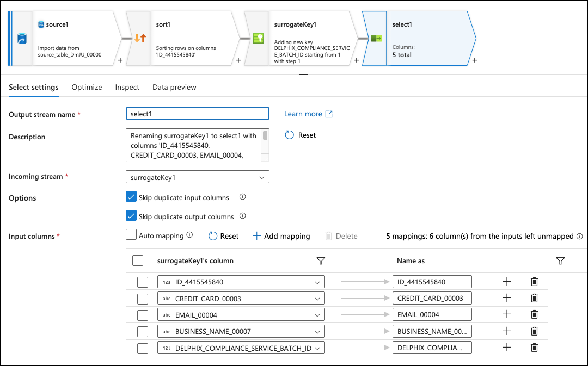Switch to the Data preview tab

174,87
